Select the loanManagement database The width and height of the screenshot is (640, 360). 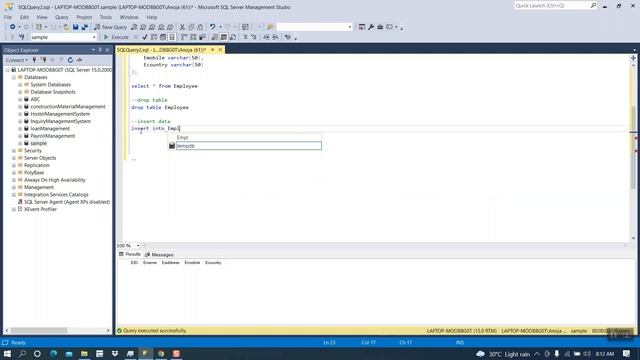coord(50,129)
